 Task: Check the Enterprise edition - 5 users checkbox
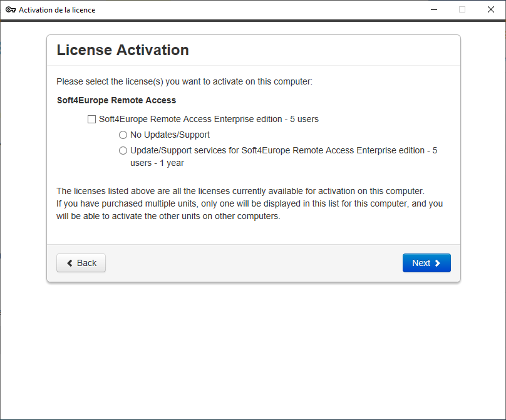click(x=91, y=120)
